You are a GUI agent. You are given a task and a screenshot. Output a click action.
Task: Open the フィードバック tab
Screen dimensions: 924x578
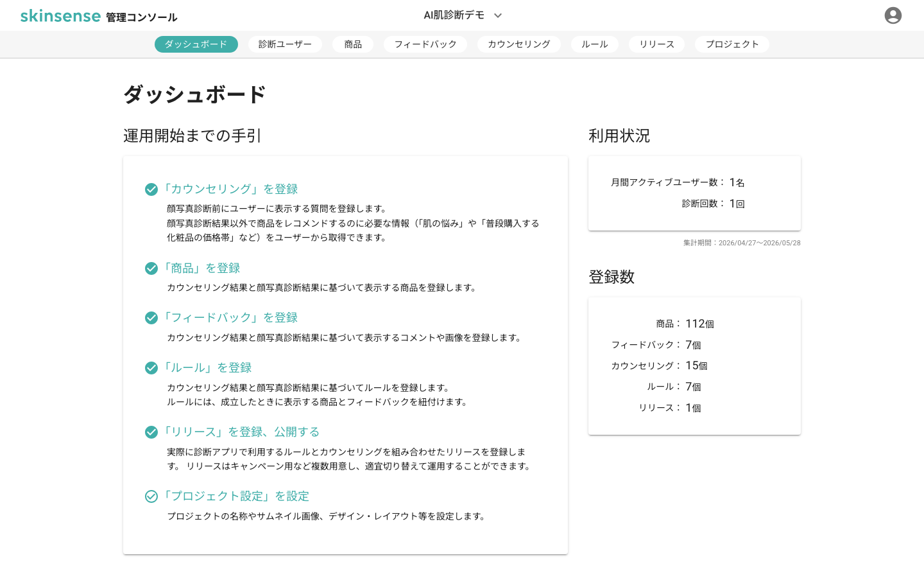[x=425, y=44]
